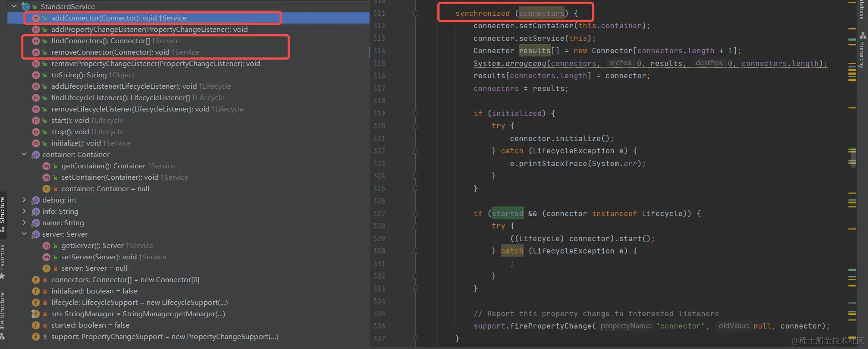Click property icon of debug: int node

(x=35, y=200)
